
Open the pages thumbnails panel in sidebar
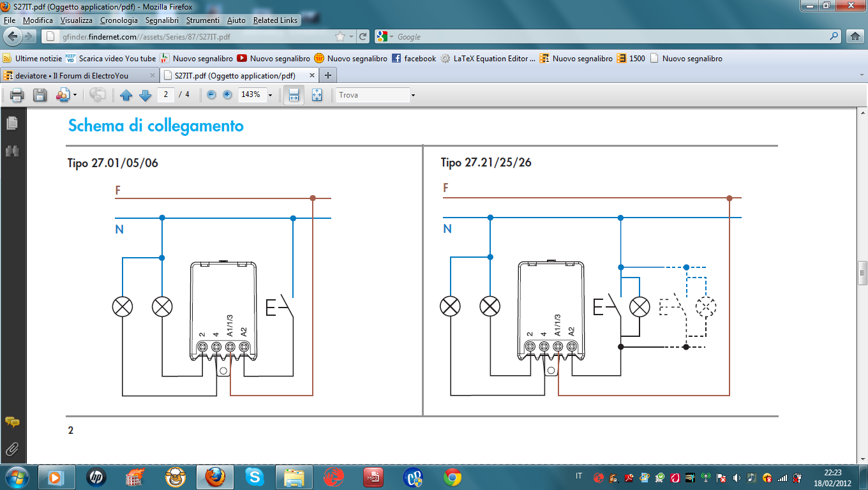(11, 122)
